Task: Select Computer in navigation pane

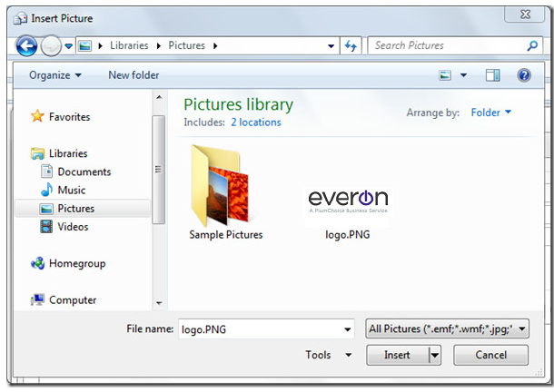Action: click(x=73, y=300)
